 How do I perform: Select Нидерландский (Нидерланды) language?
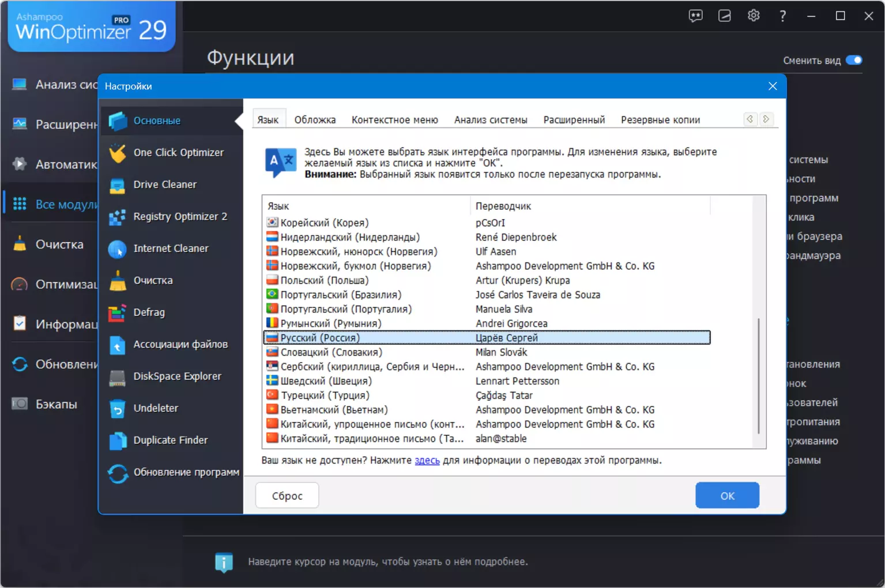point(487,238)
